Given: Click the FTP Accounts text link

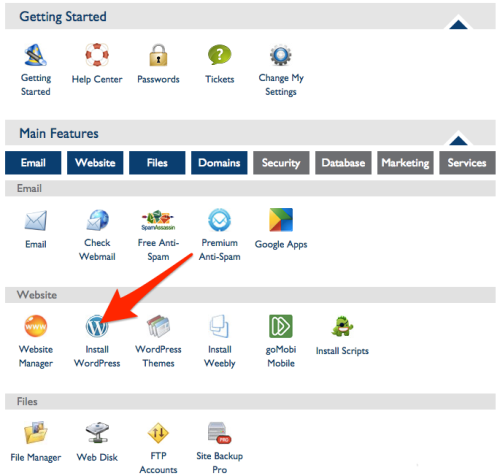Looking at the screenshot, I should point(158,463).
